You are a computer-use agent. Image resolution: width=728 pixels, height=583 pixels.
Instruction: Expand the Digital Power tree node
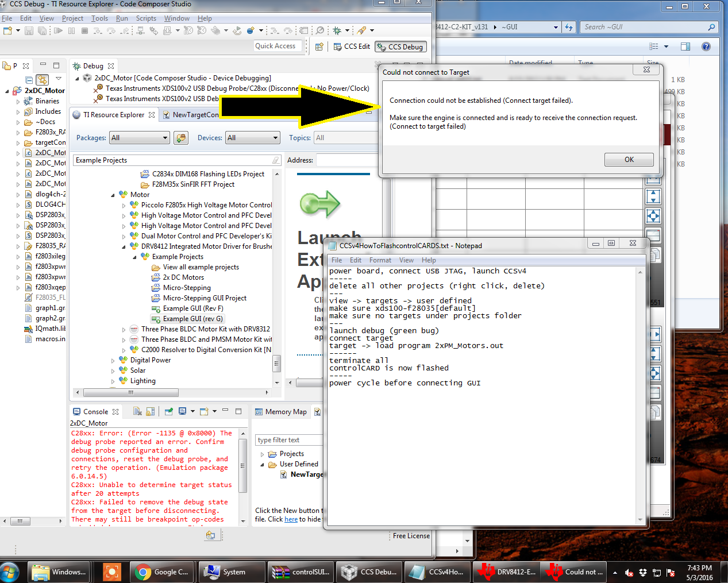[x=113, y=360]
